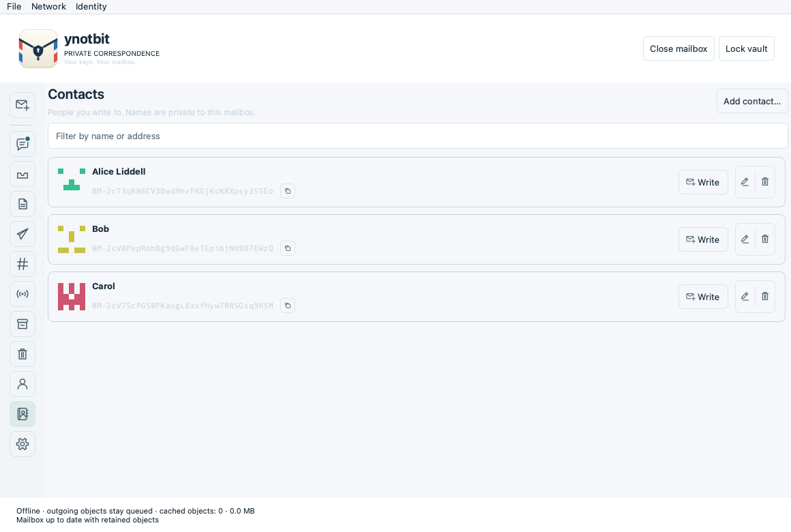Edit the Carol contact with pencil icon
Screen dimensions: 791x532
(x=745, y=297)
